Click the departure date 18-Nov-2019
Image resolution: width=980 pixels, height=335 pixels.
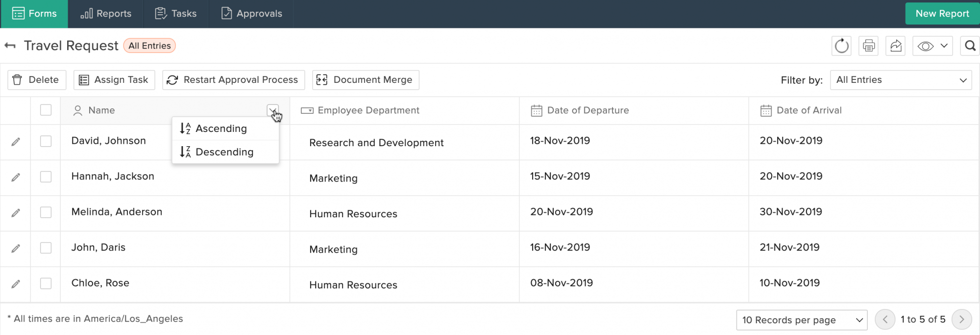560,141
